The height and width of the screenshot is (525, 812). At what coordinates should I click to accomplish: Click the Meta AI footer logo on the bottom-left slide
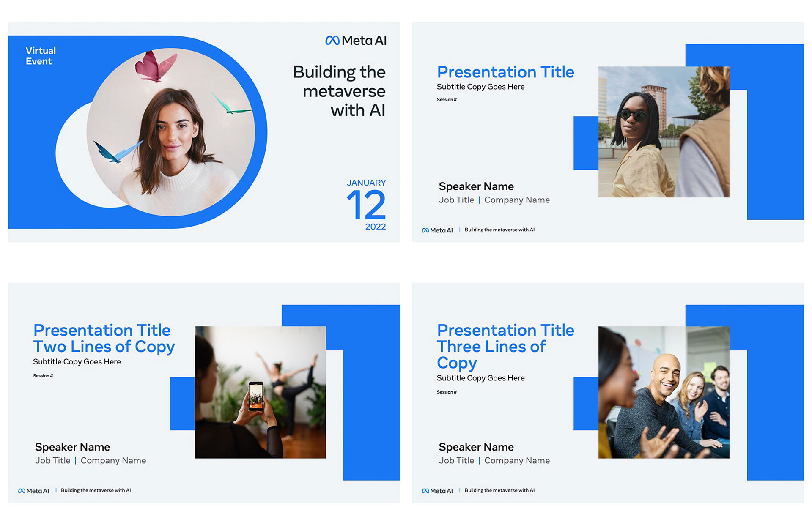click(x=33, y=491)
